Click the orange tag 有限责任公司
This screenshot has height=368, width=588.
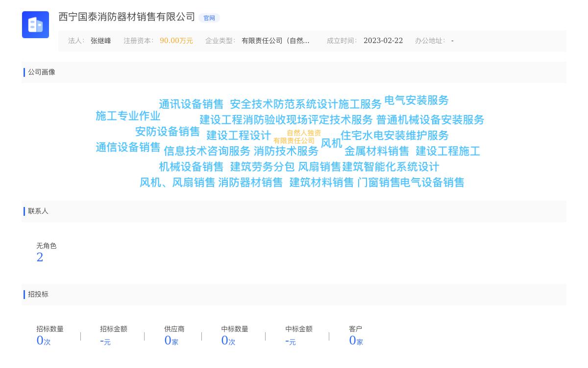(294, 141)
